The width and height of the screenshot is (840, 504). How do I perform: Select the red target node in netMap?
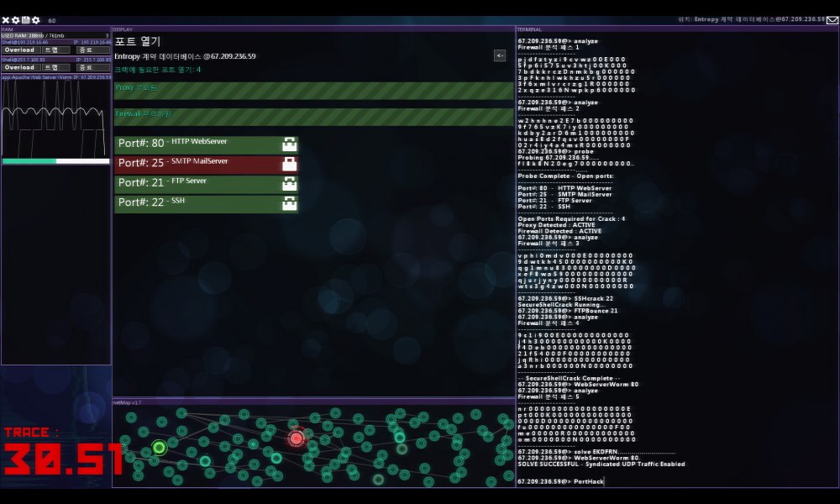pos(296,438)
